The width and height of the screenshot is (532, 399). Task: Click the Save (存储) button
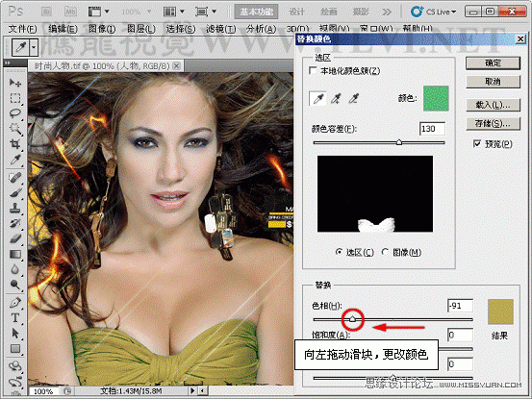pos(493,123)
